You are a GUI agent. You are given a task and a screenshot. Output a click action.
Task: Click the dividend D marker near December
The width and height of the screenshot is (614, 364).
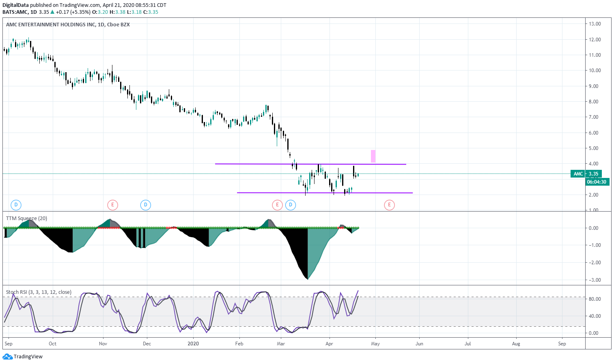pyautogui.click(x=146, y=205)
